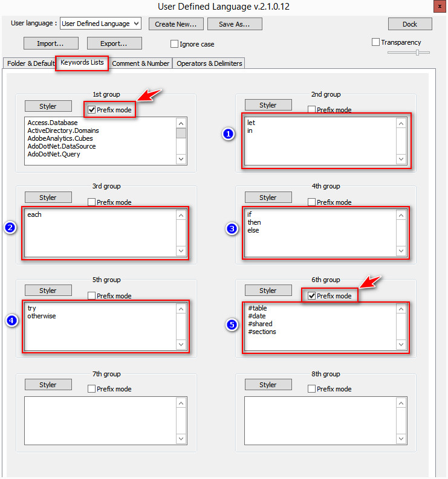Open the User language dropdown
Screen dimensions: 448x479
(x=100, y=24)
